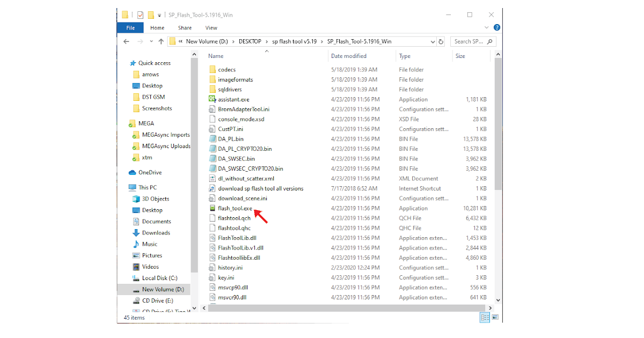This screenshot has height=338, width=644.
Task: Click the navigation pane vertical scrollbar
Action: 194,166
